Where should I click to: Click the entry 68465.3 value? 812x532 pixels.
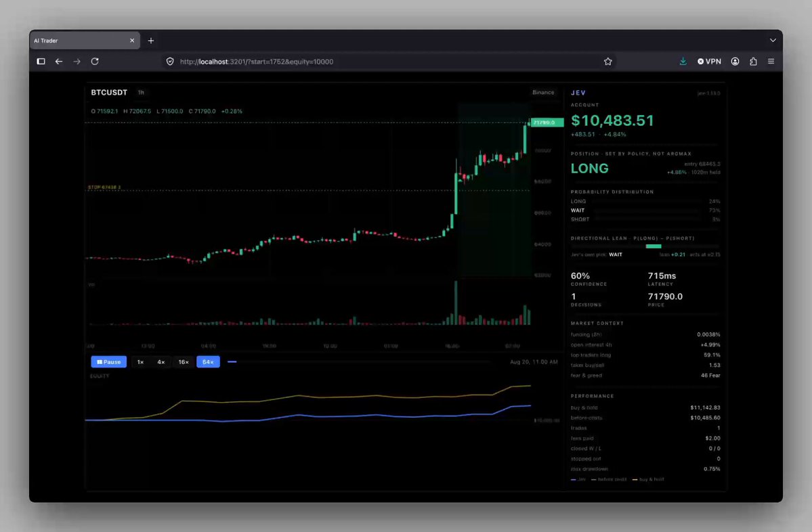(x=702, y=164)
